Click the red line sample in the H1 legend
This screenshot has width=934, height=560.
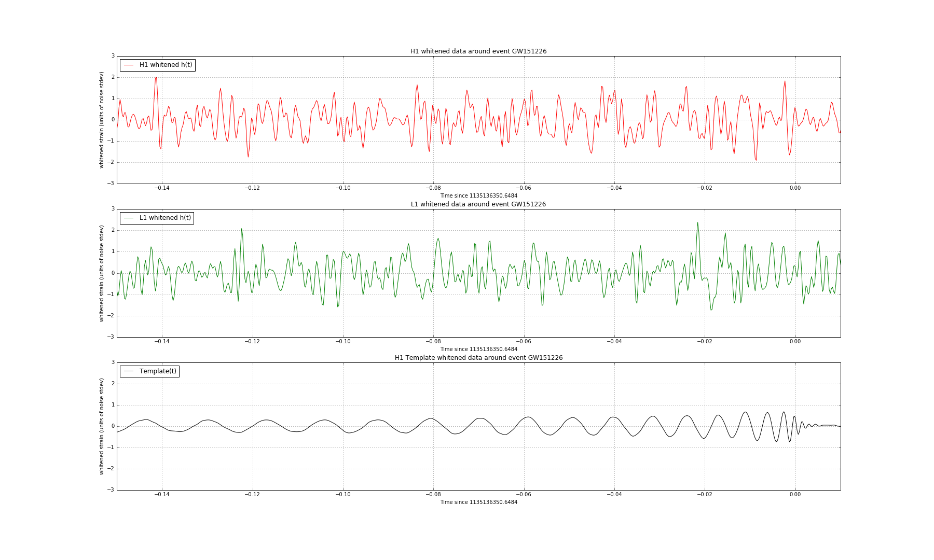(x=129, y=65)
